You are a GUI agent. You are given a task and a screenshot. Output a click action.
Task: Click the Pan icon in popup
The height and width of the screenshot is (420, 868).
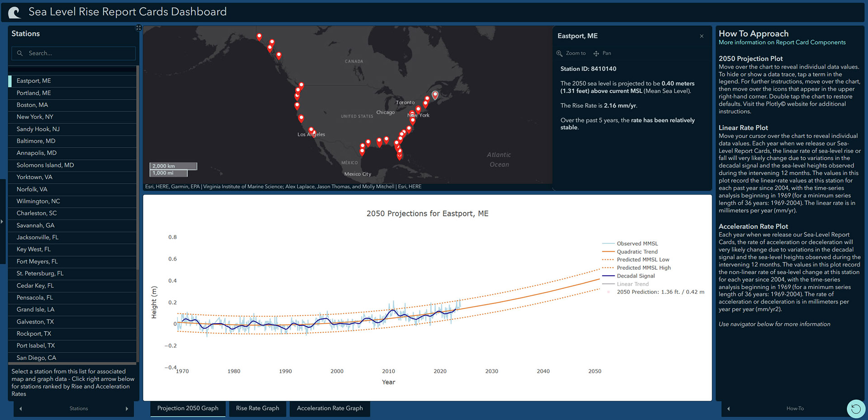(x=596, y=53)
